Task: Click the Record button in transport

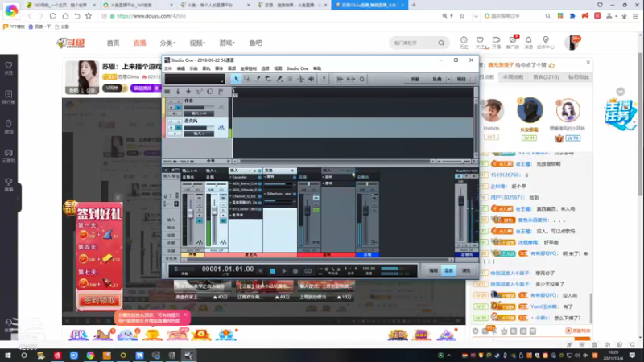Action: coord(295,271)
